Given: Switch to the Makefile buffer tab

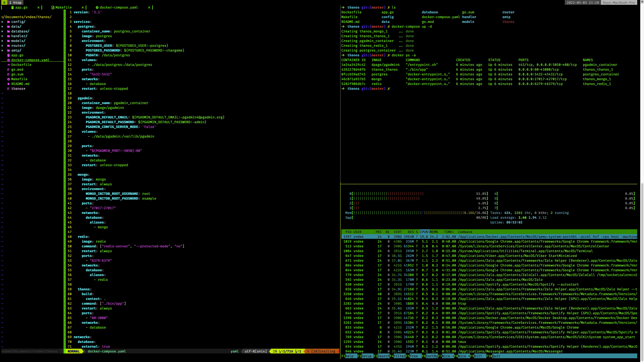Looking at the screenshot, I should click(64, 8).
